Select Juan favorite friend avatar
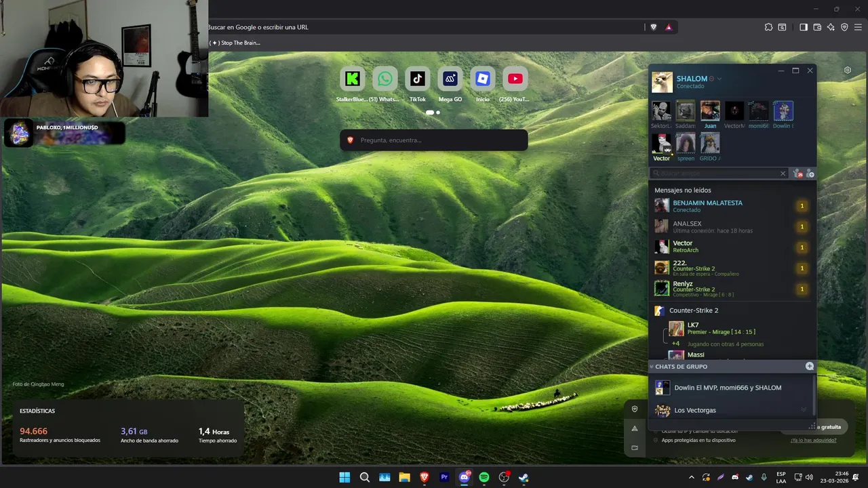 tap(710, 111)
